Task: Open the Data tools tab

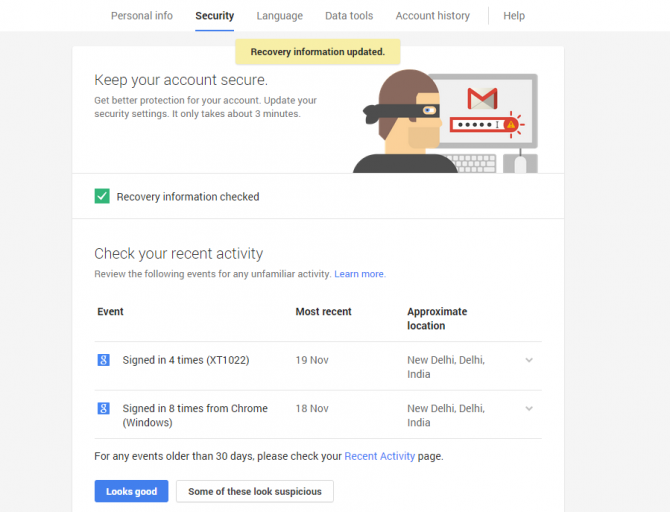Action: pos(349,16)
